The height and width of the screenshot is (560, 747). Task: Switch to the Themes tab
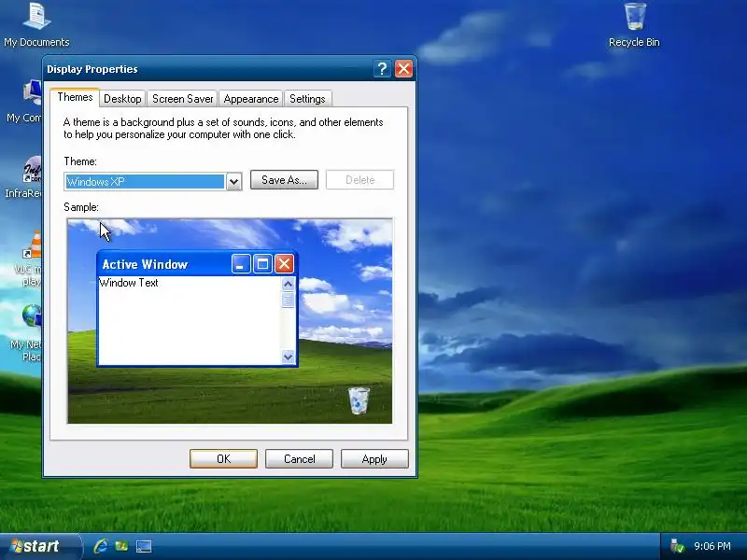click(x=75, y=97)
